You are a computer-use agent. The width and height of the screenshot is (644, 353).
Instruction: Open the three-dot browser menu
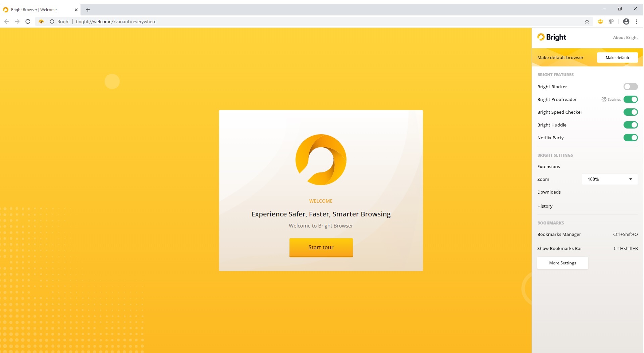(636, 21)
